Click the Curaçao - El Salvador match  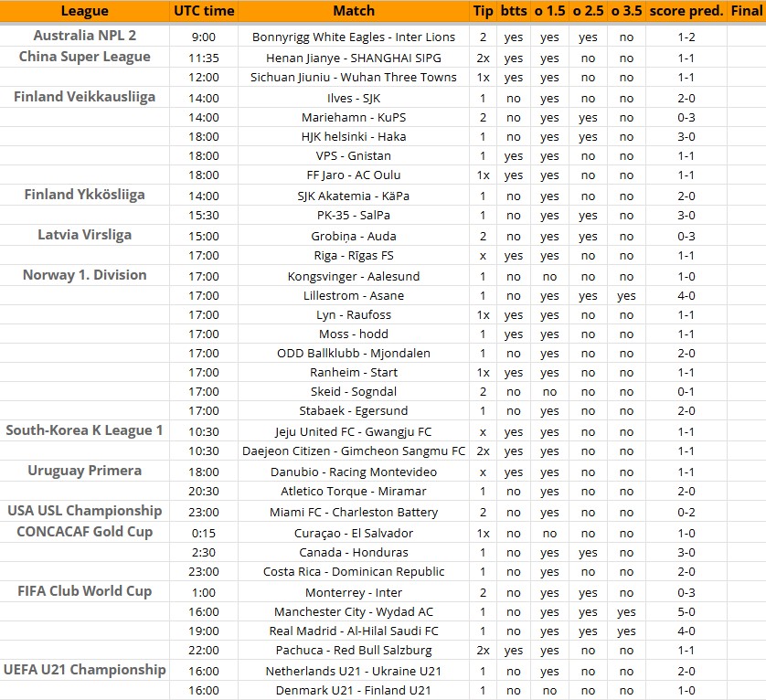(354, 533)
